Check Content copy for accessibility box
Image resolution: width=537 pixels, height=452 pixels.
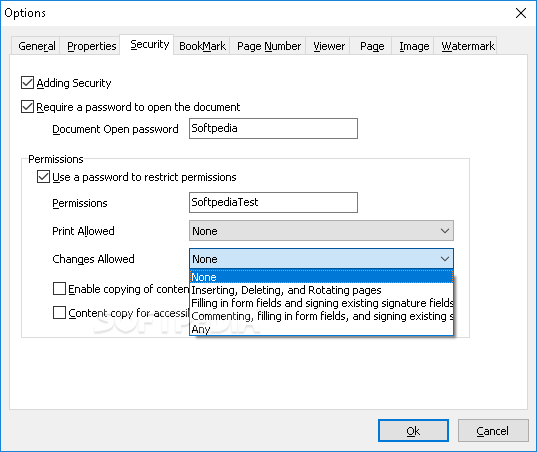[x=59, y=313]
